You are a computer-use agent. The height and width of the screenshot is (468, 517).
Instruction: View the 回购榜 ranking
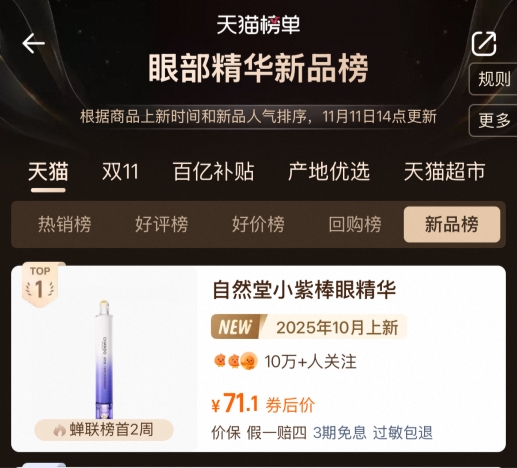coord(355,224)
